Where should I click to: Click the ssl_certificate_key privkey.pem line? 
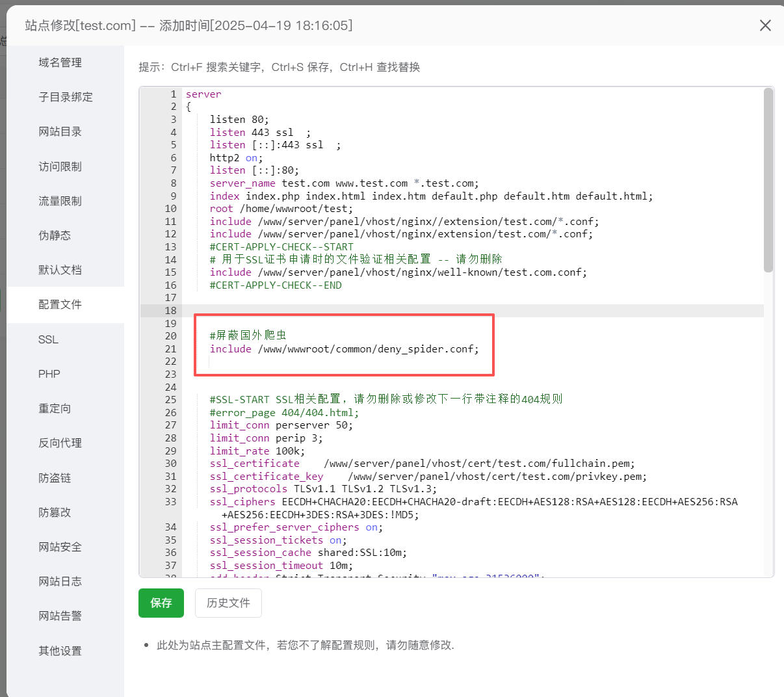[428, 477]
